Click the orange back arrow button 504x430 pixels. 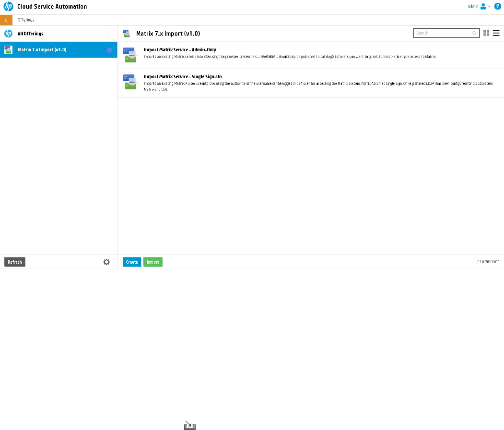(6, 20)
